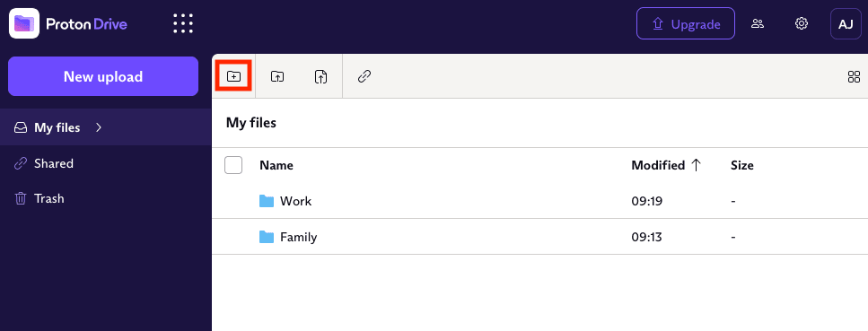Screen dimensions: 868x331
Task: Select the Work folder row
Action: [x=539, y=201]
